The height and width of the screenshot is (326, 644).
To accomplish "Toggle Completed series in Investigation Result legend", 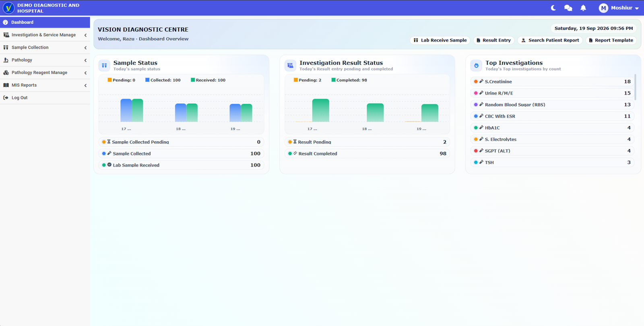I will coord(349,80).
